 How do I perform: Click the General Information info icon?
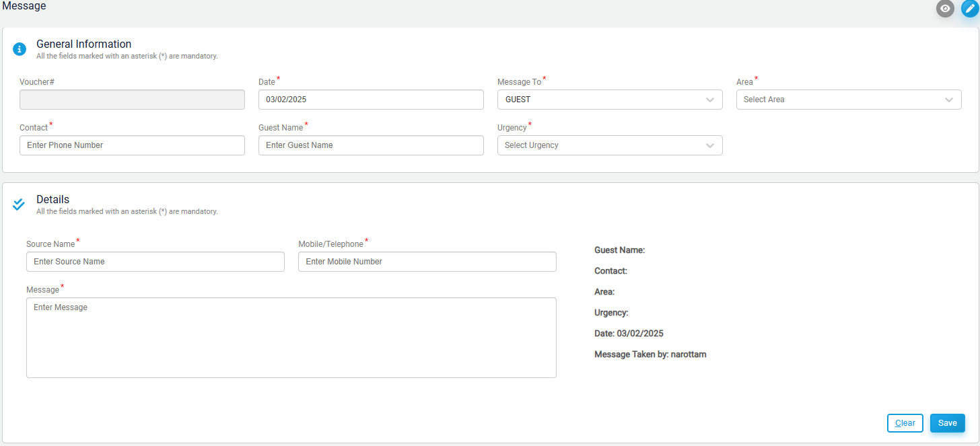coord(20,49)
